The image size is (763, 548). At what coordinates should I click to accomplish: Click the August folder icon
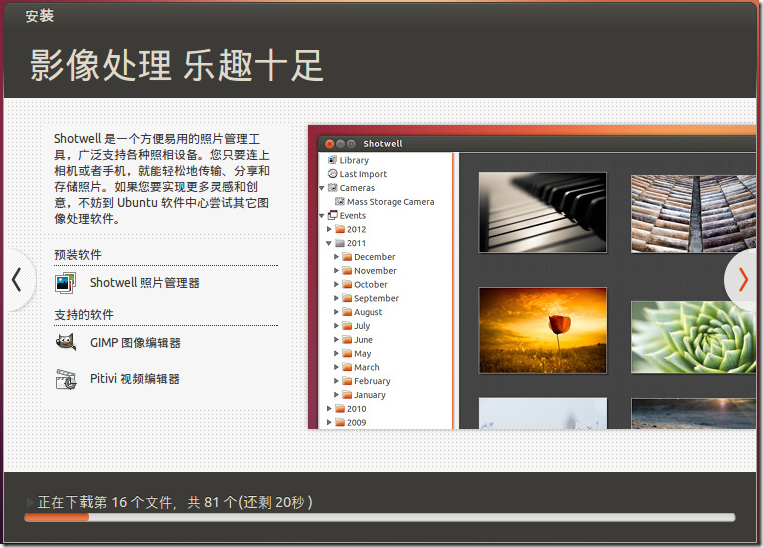coord(347,311)
